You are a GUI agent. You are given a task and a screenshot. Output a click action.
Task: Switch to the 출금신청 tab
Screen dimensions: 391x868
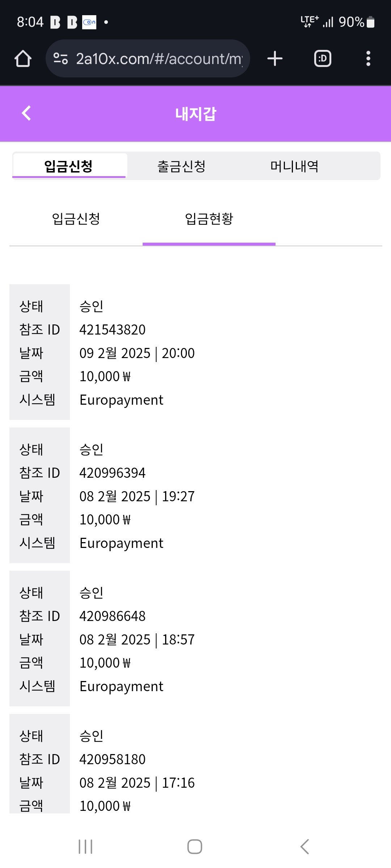[181, 166]
